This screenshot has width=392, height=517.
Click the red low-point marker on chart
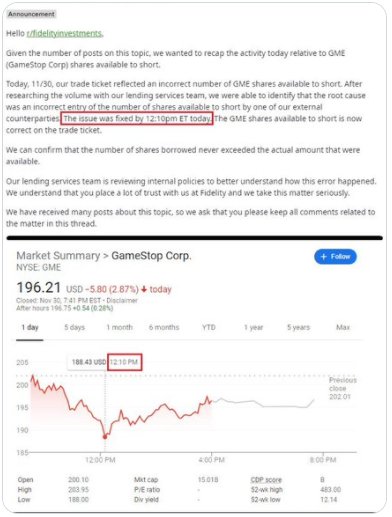[105, 437]
